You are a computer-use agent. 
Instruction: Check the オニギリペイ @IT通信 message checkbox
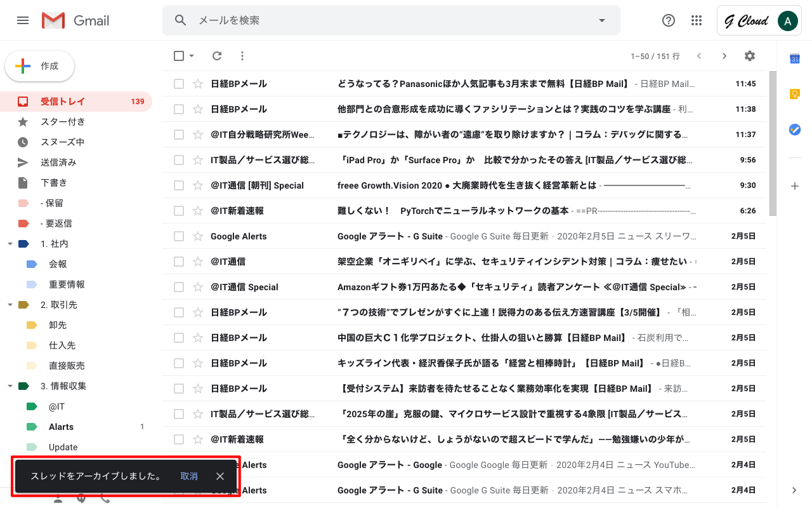click(x=179, y=262)
